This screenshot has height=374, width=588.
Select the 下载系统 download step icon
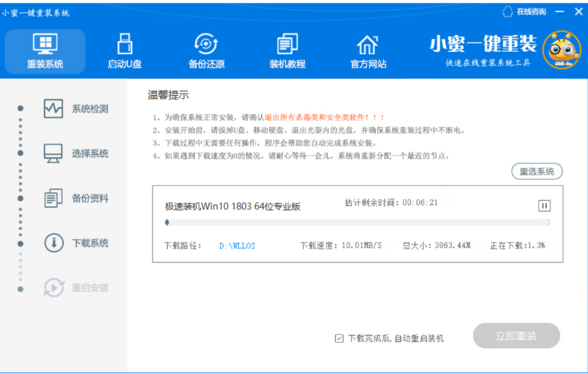[54, 243]
